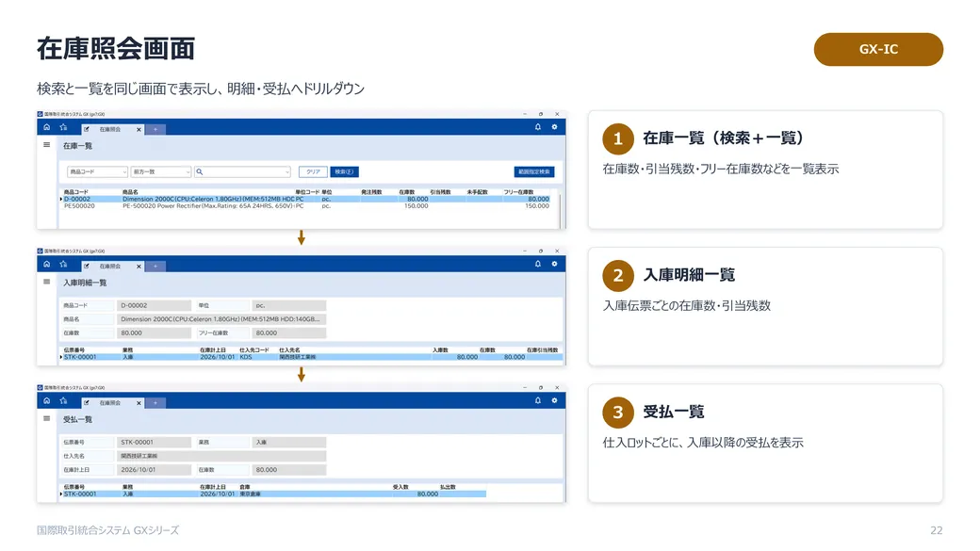Click 在庫数 field in 受払一覧 window
The width and height of the screenshot is (980, 551).
pyautogui.click(x=288, y=470)
